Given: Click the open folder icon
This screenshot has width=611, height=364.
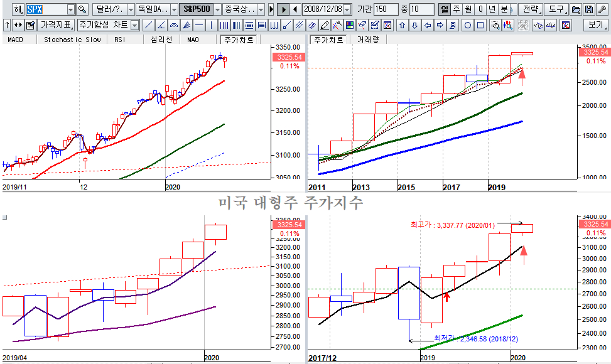Looking at the screenshot, I should click(x=576, y=9).
